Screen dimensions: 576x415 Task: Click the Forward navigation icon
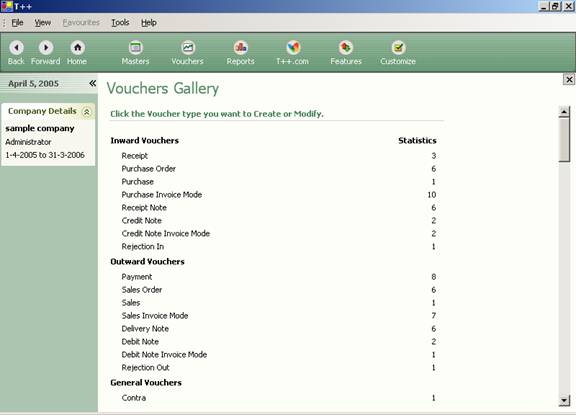point(46,47)
